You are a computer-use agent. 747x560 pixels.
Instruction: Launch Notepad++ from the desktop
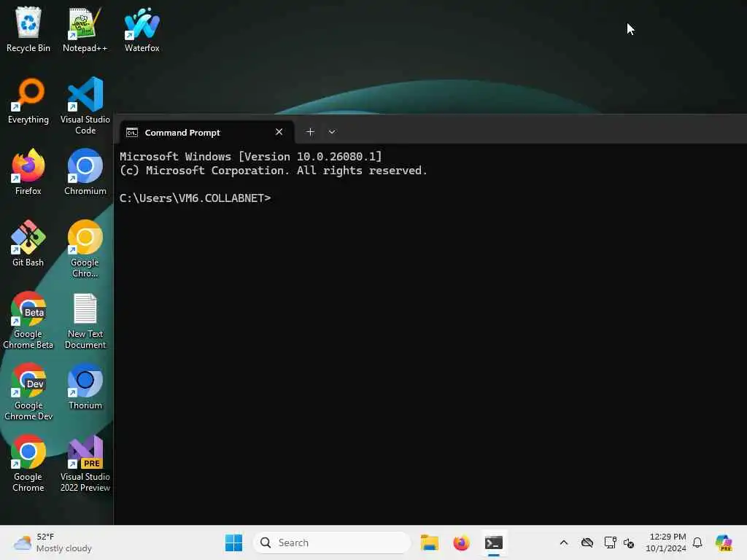tap(85, 29)
